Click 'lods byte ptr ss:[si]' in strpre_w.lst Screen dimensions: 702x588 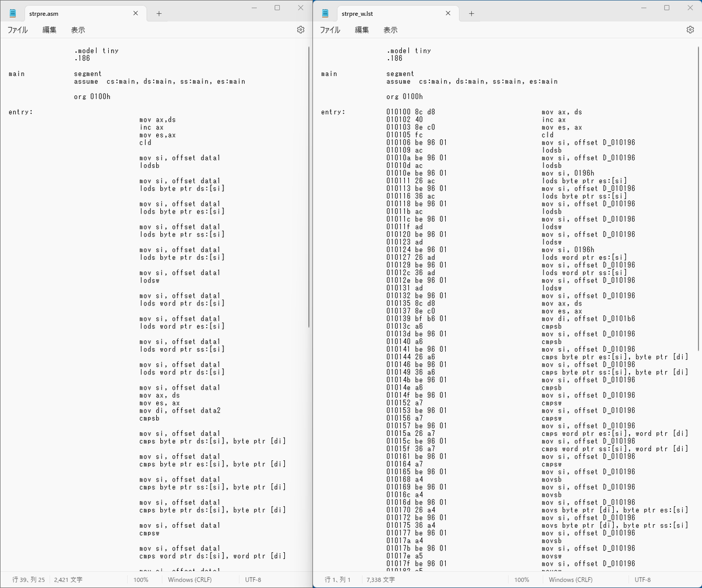(x=584, y=196)
